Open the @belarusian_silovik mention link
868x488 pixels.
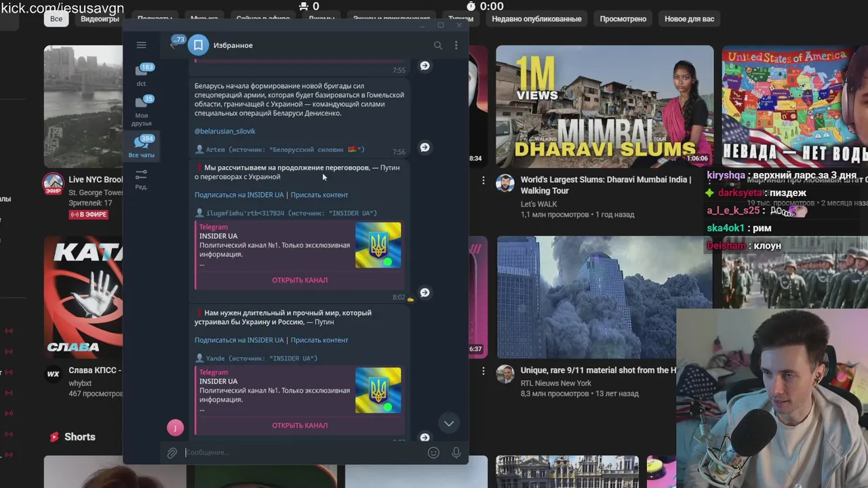coord(225,131)
